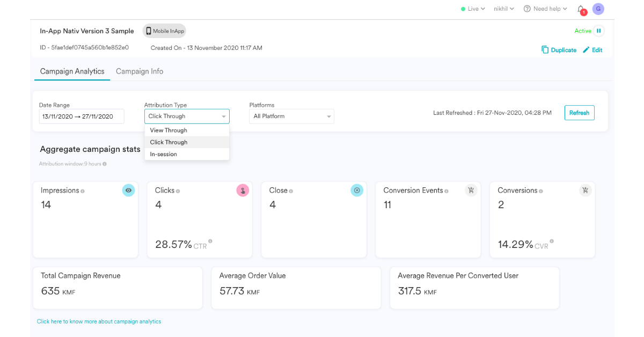This screenshot has height=337, width=644.
Task: Click the Edit pencil icon
Action: [x=586, y=50]
